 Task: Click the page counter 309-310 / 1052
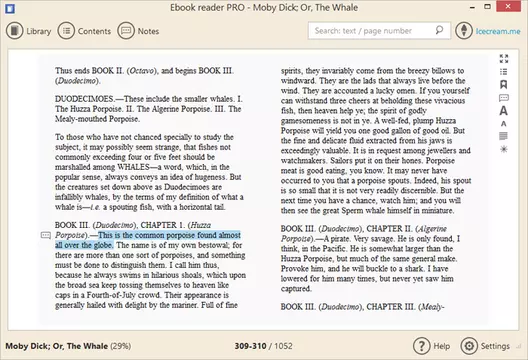[x=263, y=346]
